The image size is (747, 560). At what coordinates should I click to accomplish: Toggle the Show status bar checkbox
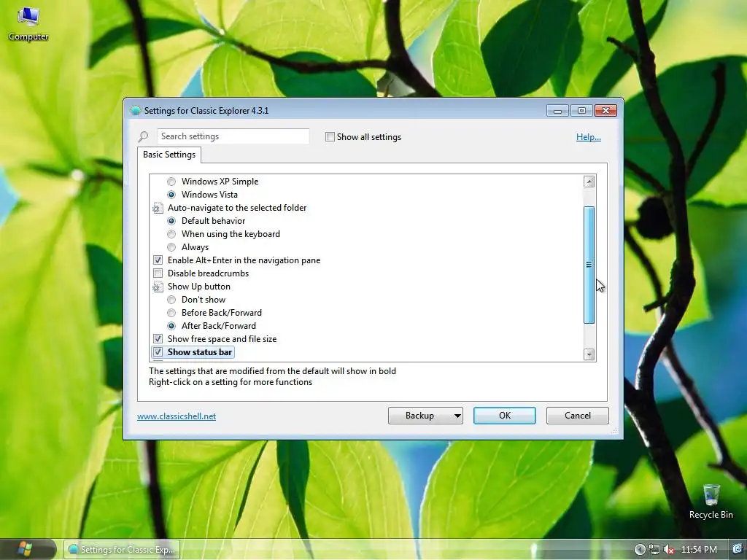pos(158,352)
